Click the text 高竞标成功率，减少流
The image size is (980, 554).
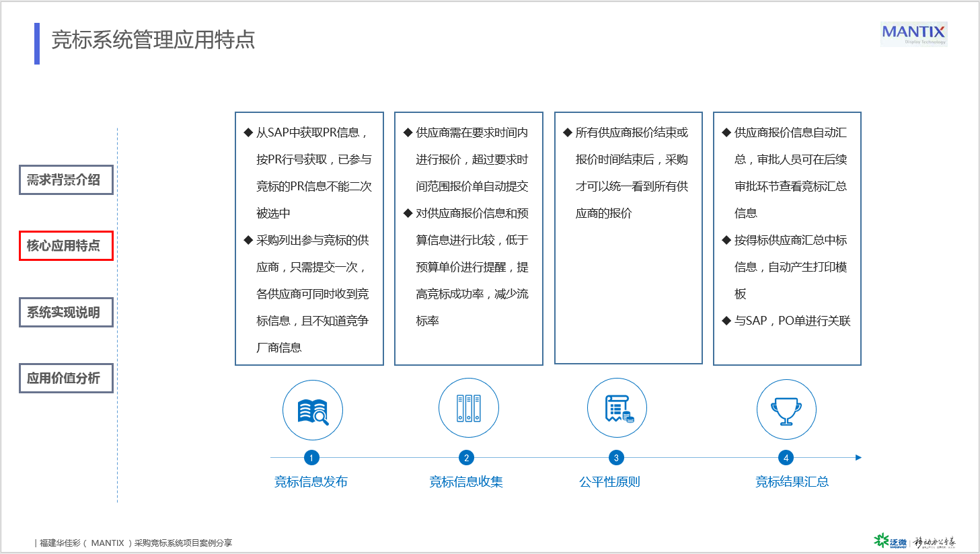click(472, 294)
